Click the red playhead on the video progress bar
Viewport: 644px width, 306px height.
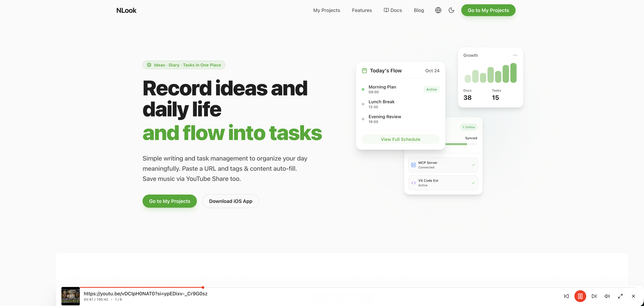point(203,287)
